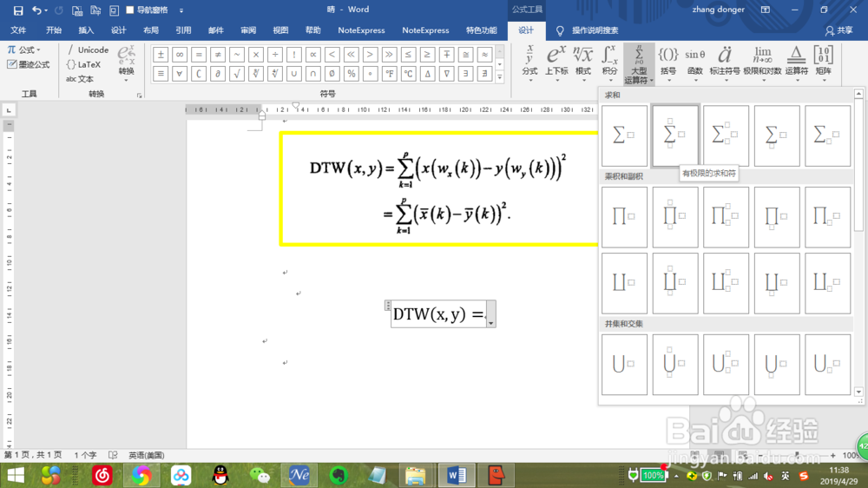Switch to the 插入 insert tab
Viewport: 868px width, 488px height.
[86, 30]
